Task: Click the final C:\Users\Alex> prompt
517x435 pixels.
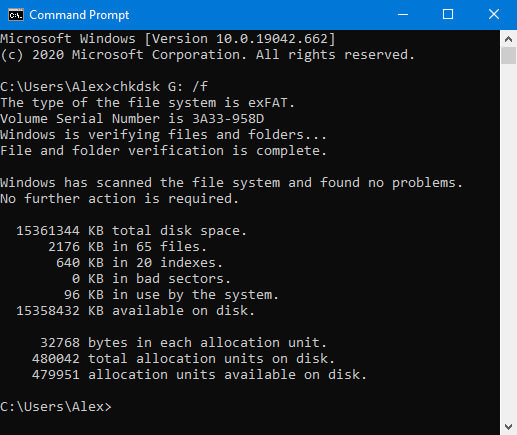Action: tap(56, 407)
